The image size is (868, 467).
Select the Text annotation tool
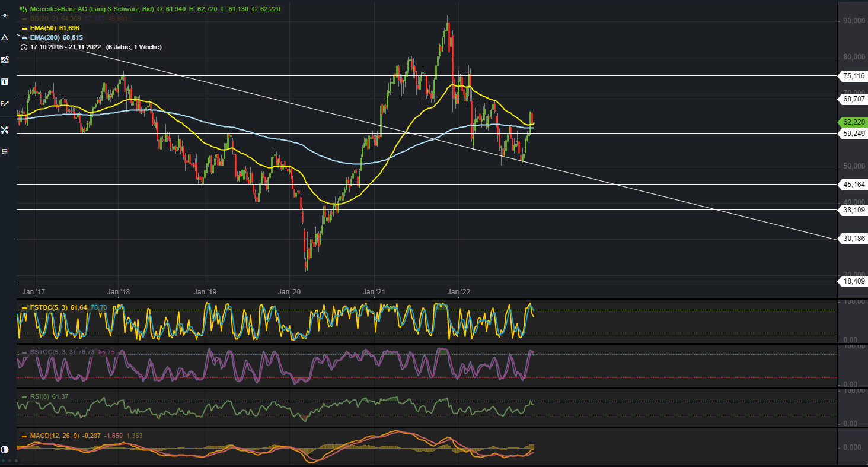[x=5, y=81]
